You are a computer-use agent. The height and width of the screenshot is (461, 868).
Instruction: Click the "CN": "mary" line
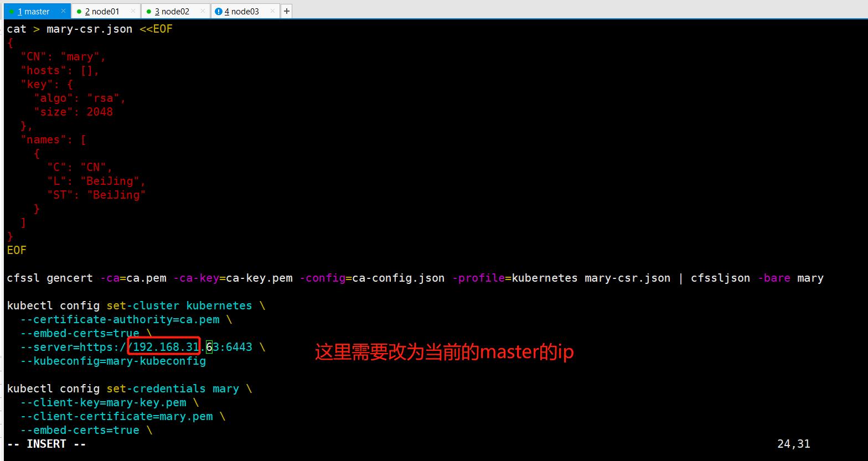63,56
